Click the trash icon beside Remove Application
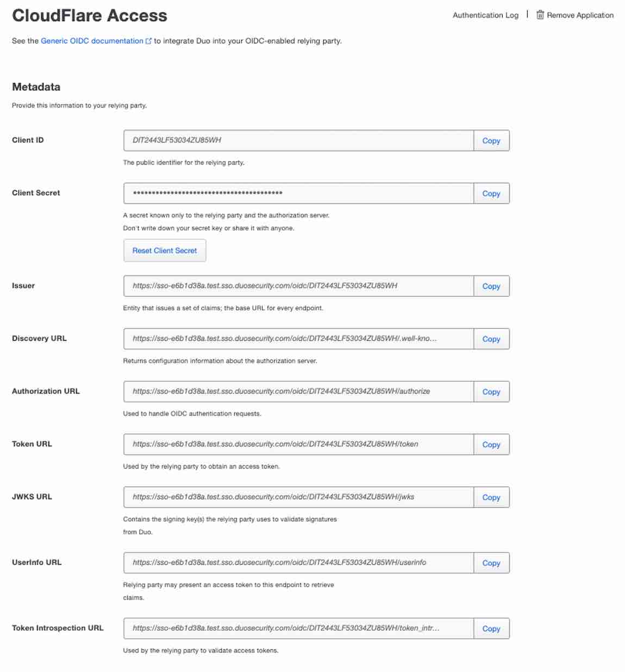 point(540,15)
